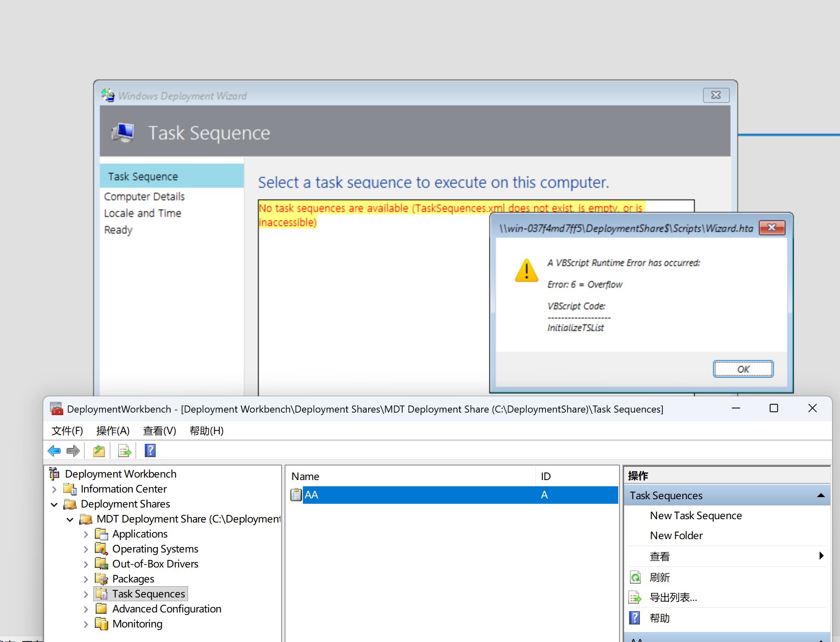Close the Wizard.hta error dialog

[772, 227]
